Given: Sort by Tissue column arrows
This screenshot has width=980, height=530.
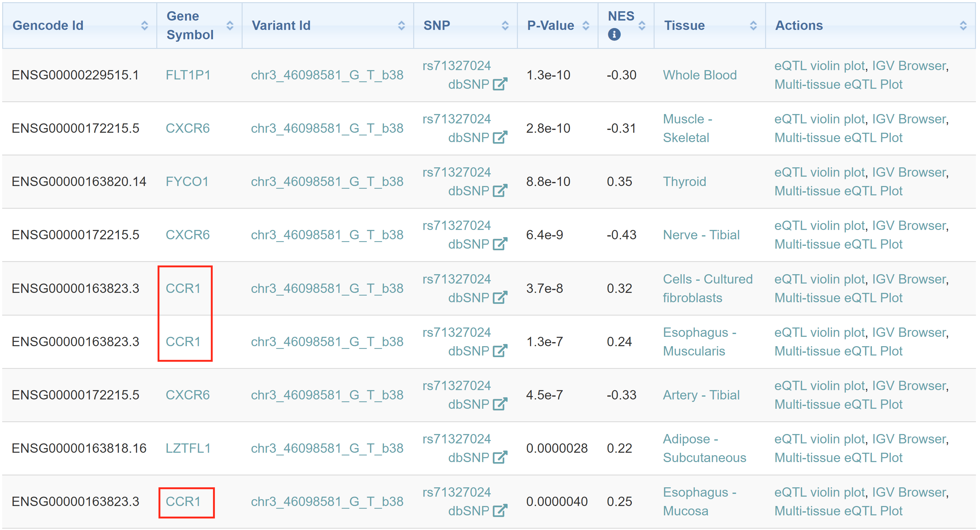Looking at the screenshot, I should click(x=753, y=26).
